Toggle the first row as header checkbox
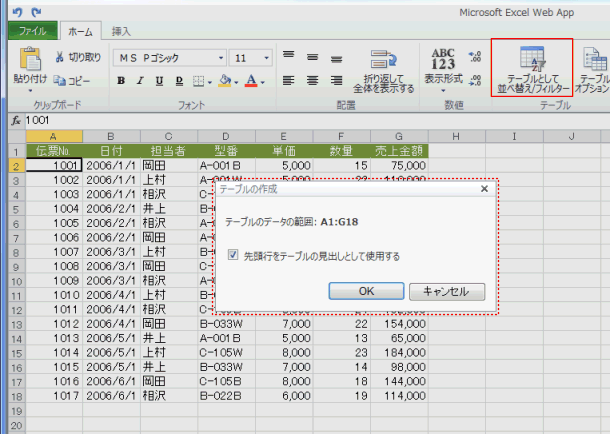 click(x=233, y=256)
